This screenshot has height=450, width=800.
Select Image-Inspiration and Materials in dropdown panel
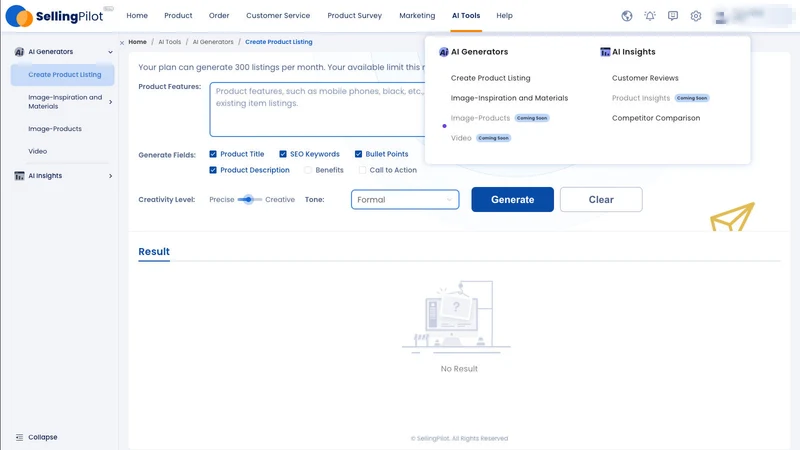[509, 98]
